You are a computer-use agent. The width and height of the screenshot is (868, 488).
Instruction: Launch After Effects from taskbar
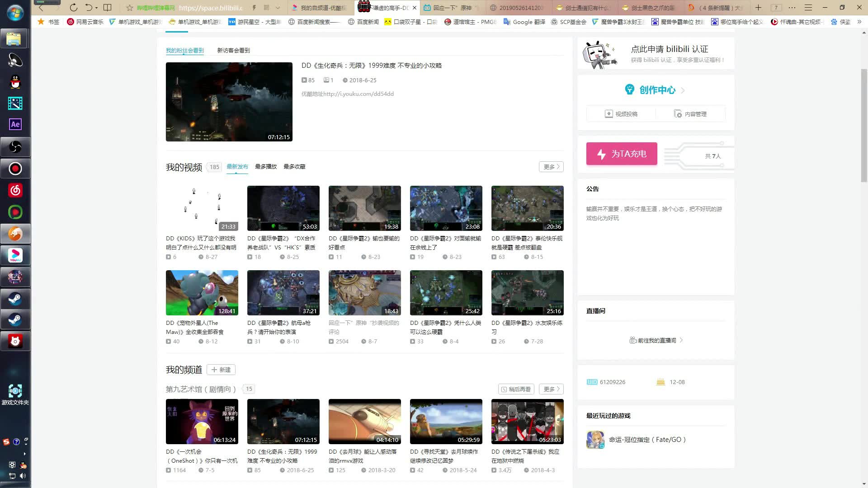click(15, 124)
